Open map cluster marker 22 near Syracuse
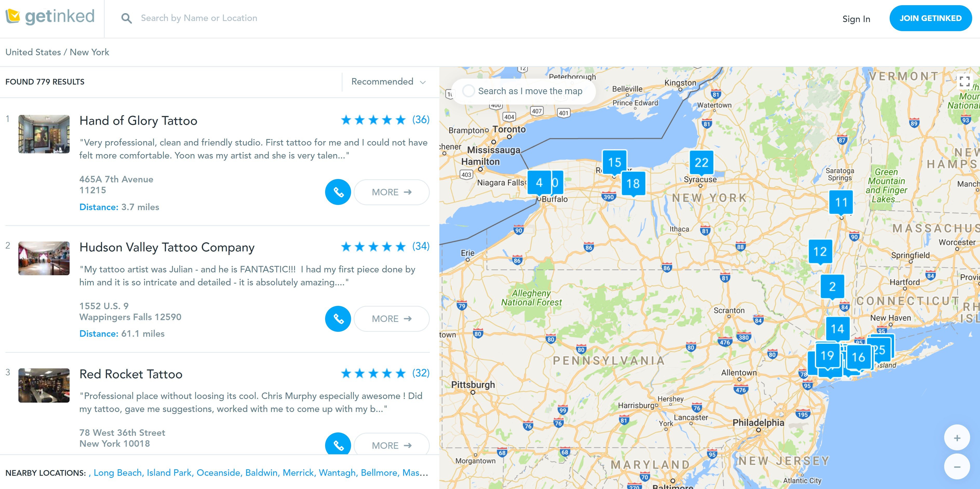Image resolution: width=980 pixels, height=489 pixels. (702, 163)
